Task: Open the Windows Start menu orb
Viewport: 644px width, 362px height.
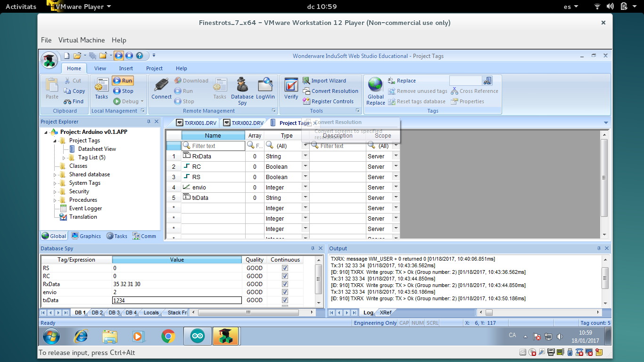Action: click(51, 336)
